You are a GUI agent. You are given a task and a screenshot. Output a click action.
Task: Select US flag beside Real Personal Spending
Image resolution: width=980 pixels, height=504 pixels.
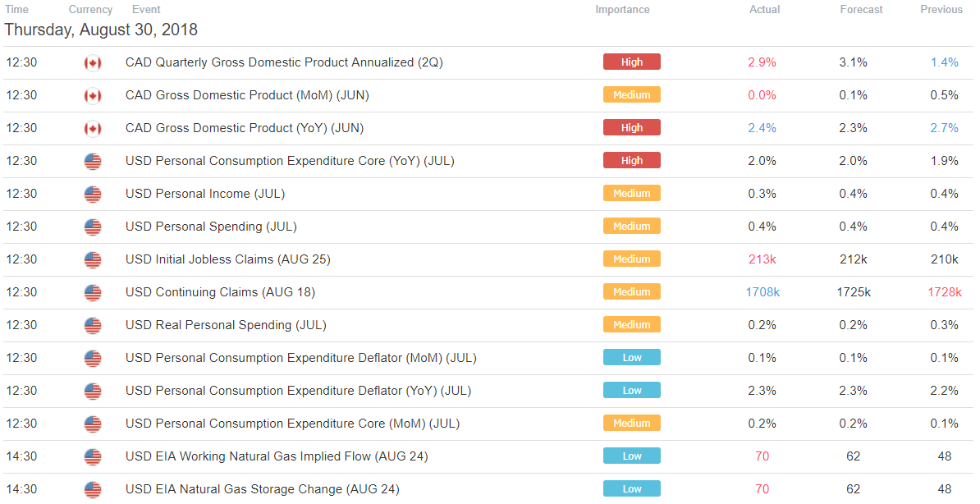tap(93, 326)
